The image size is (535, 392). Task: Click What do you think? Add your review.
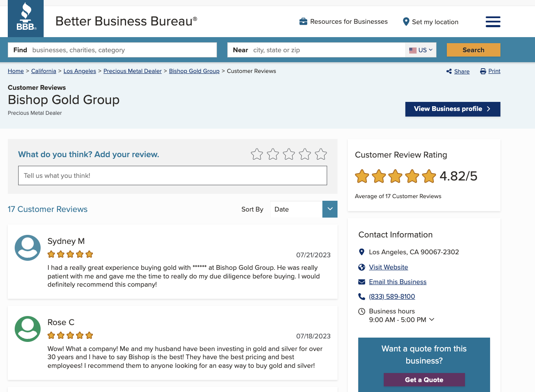coord(89,155)
